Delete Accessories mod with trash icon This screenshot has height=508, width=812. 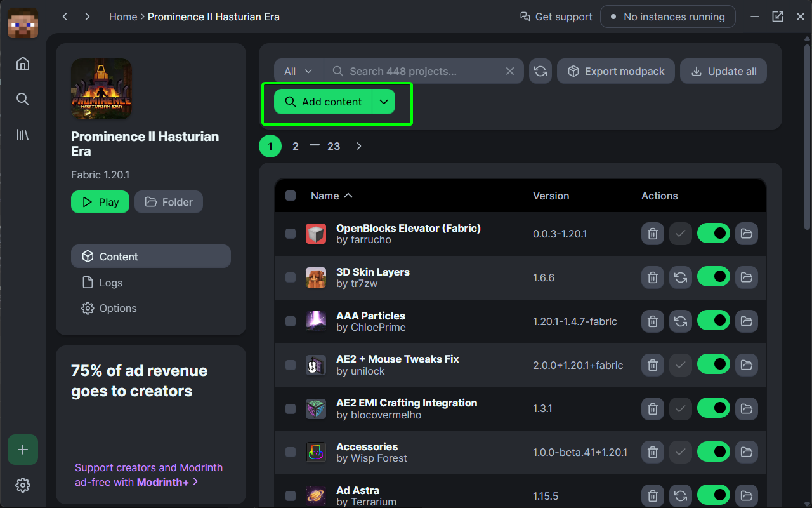[x=652, y=452]
